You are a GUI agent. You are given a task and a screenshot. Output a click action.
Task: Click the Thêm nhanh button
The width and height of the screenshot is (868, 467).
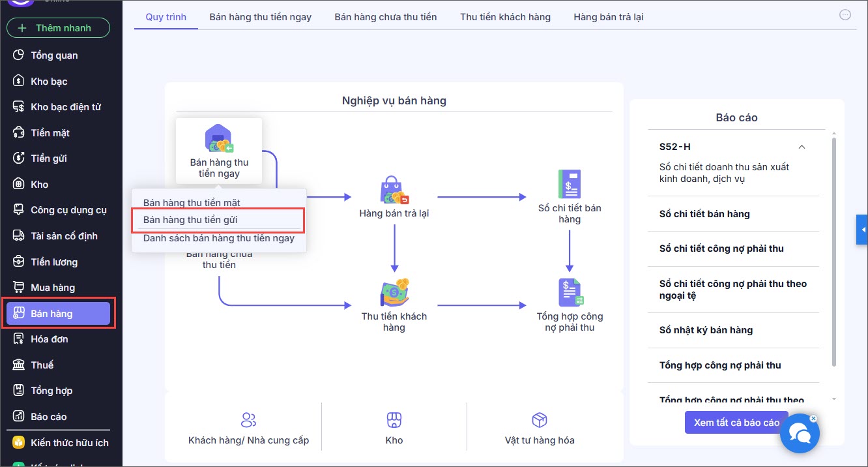click(58, 28)
